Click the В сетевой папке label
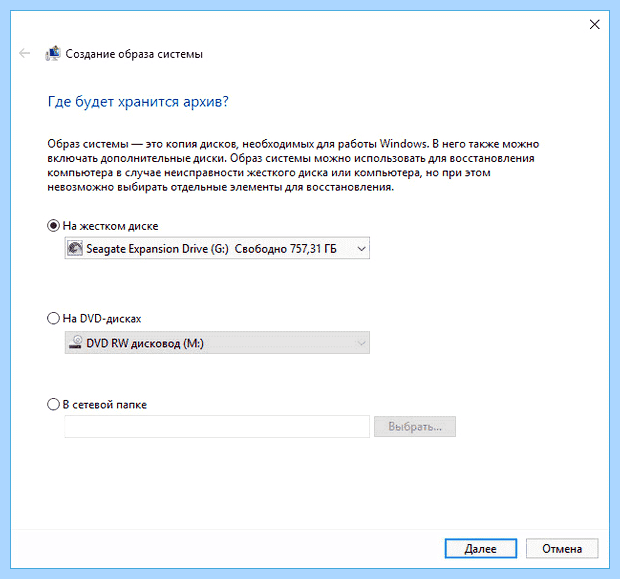Image resolution: width=620 pixels, height=579 pixels. [105, 405]
